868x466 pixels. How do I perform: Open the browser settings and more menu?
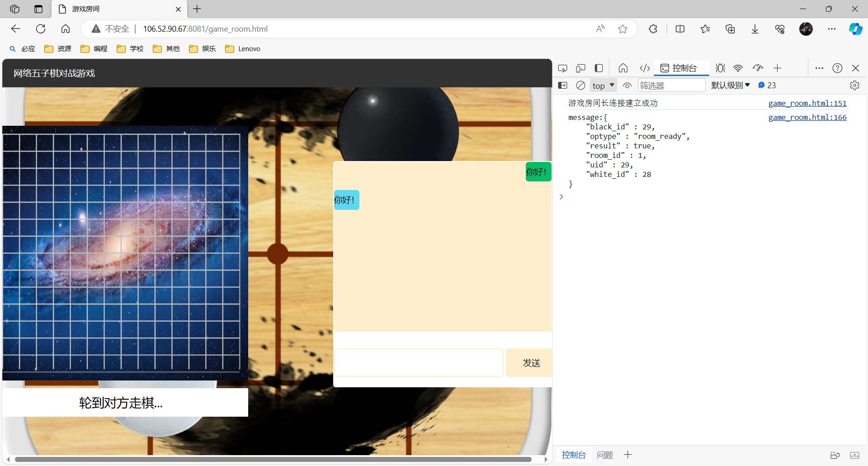[x=832, y=29]
